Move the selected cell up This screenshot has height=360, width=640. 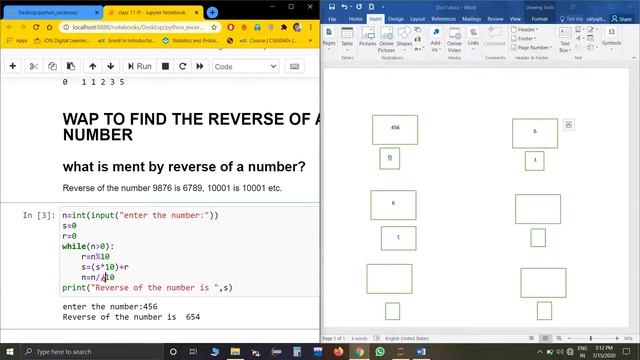(93, 66)
